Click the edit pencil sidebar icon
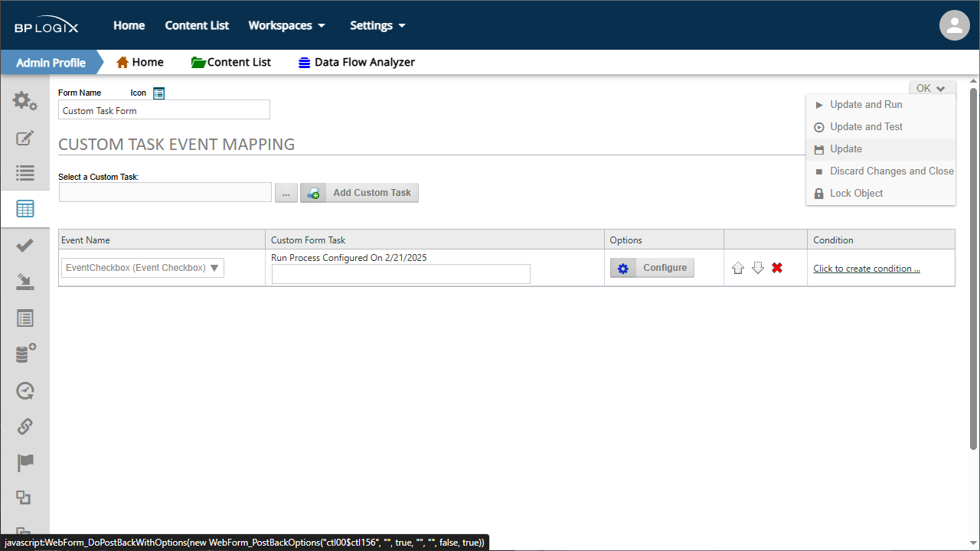The image size is (980, 551). click(24, 138)
